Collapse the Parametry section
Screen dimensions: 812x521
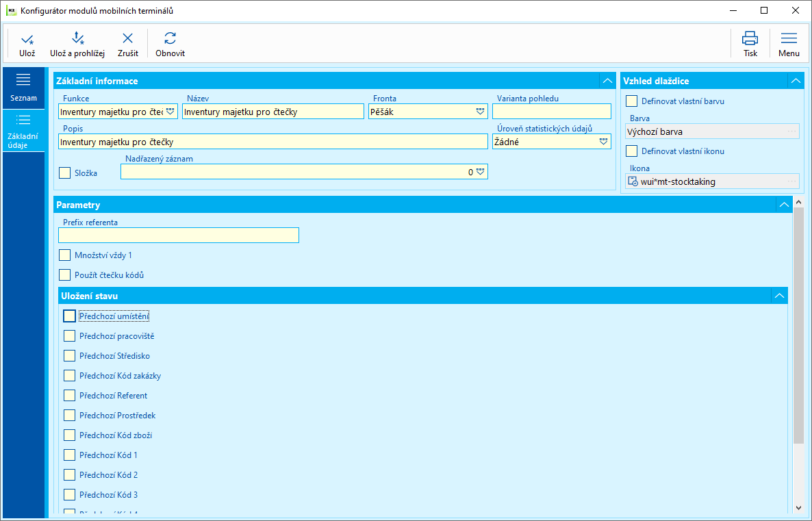pyautogui.click(x=784, y=205)
